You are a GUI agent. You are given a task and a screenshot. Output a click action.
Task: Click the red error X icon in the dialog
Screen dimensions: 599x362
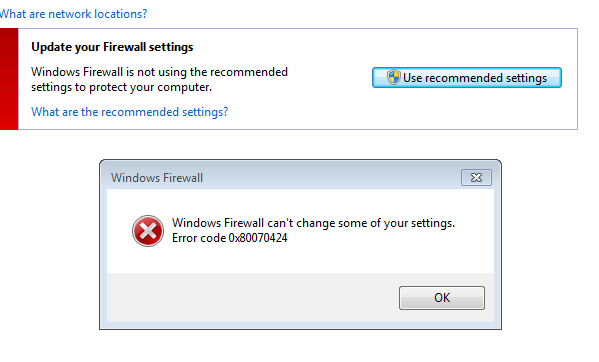(x=148, y=231)
